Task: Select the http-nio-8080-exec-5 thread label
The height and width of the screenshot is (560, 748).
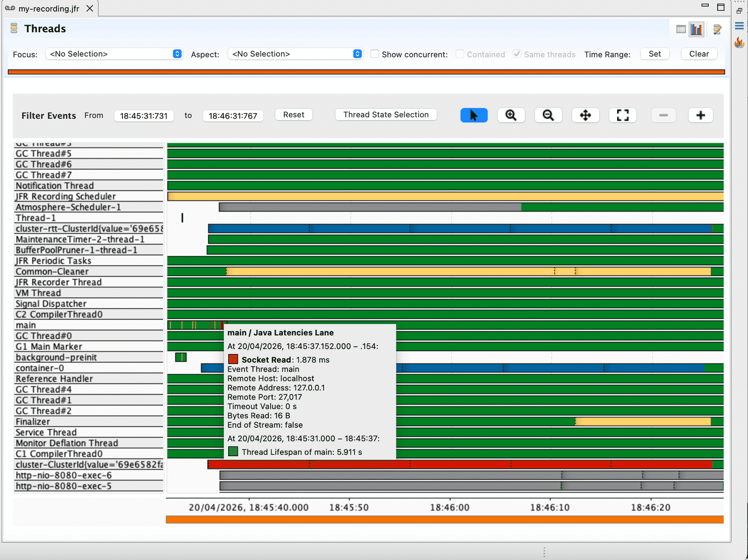Action: 88,486
